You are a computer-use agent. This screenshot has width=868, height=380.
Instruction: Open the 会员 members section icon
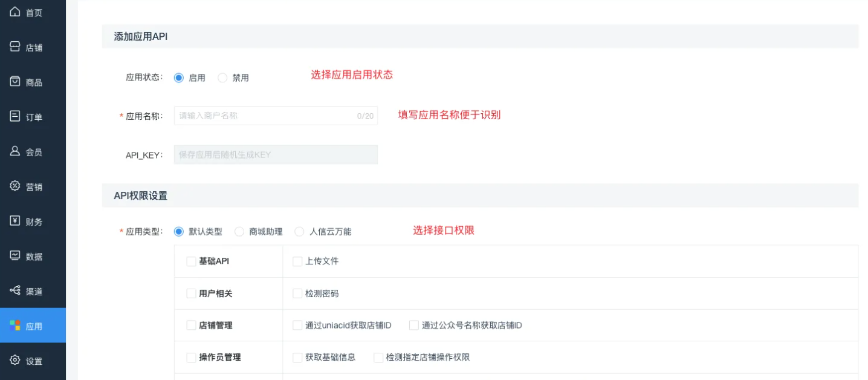(x=15, y=151)
